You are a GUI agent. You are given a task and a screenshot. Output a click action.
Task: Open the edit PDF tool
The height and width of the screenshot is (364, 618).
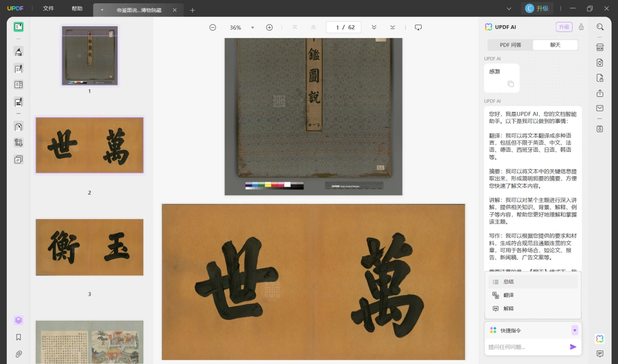tap(19, 68)
